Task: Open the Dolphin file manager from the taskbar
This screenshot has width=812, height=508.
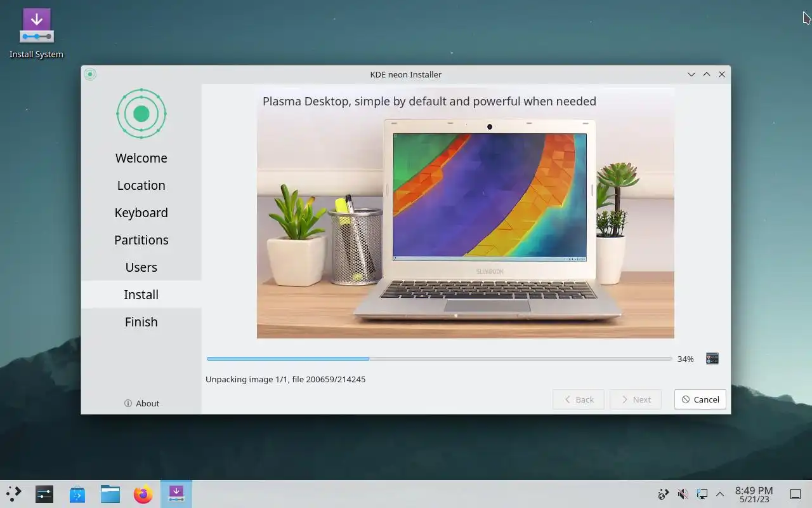Action: pyautogui.click(x=110, y=494)
